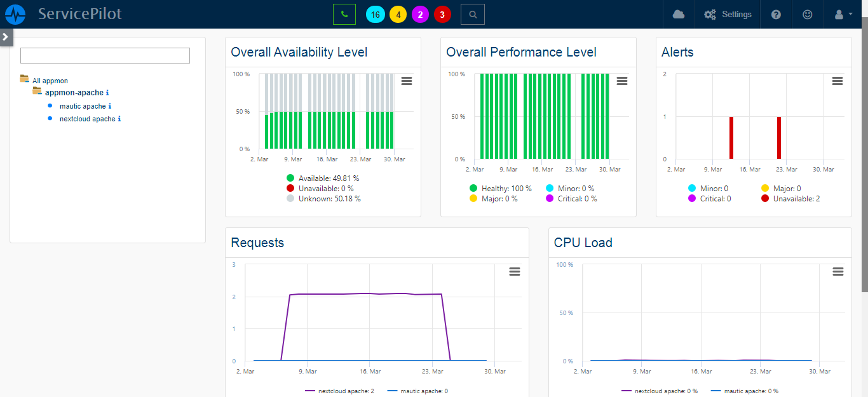
Task: Click the smiley feedback icon
Action: point(807,14)
